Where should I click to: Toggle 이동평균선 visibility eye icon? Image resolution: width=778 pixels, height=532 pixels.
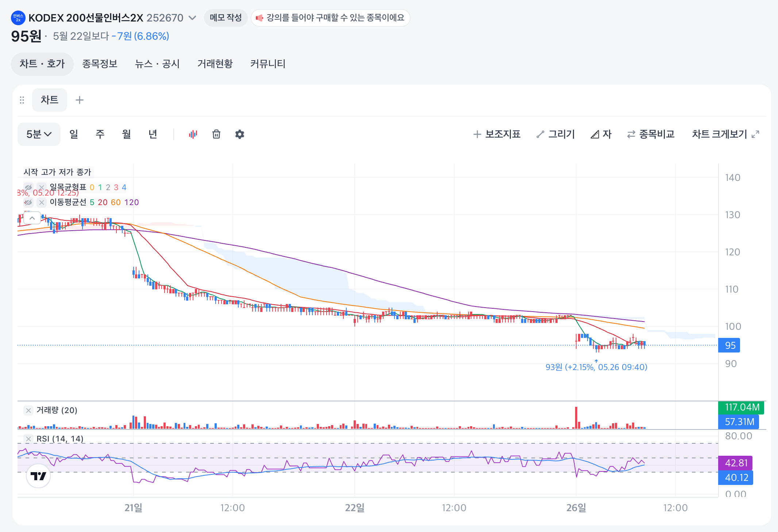point(28,202)
